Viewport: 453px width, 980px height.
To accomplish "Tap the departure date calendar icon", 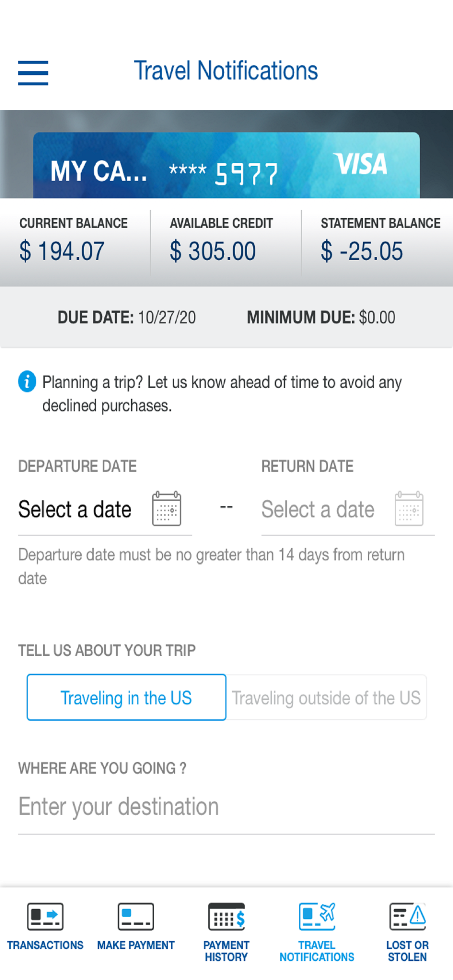I will point(166,508).
